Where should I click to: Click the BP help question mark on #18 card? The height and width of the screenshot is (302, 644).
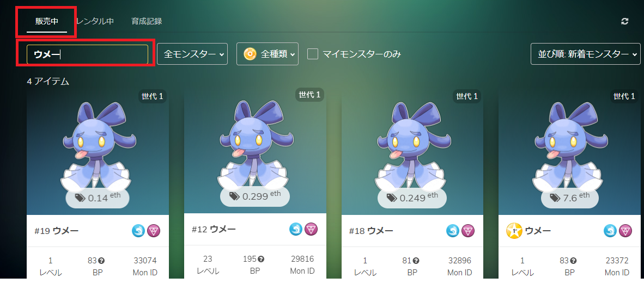click(x=416, y=261)
